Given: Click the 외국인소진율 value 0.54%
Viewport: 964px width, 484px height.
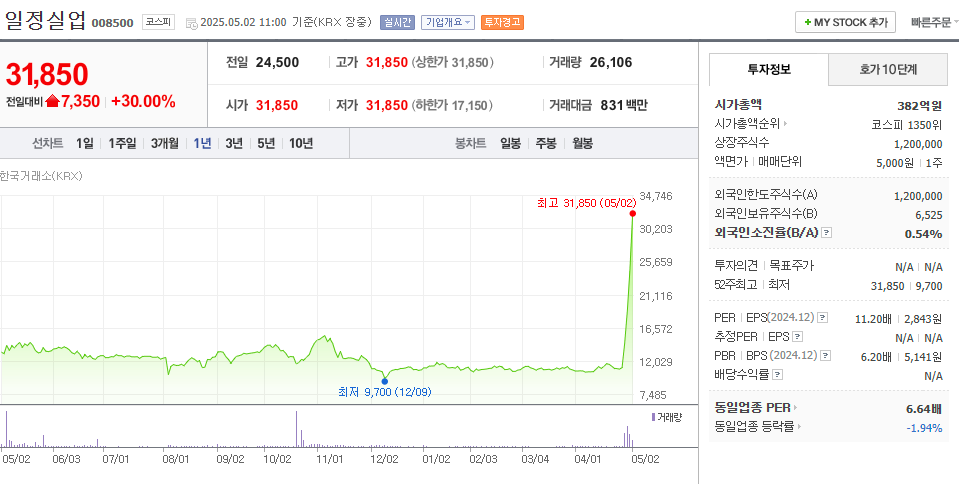Looking at the screenshot, I should point(923,234).
